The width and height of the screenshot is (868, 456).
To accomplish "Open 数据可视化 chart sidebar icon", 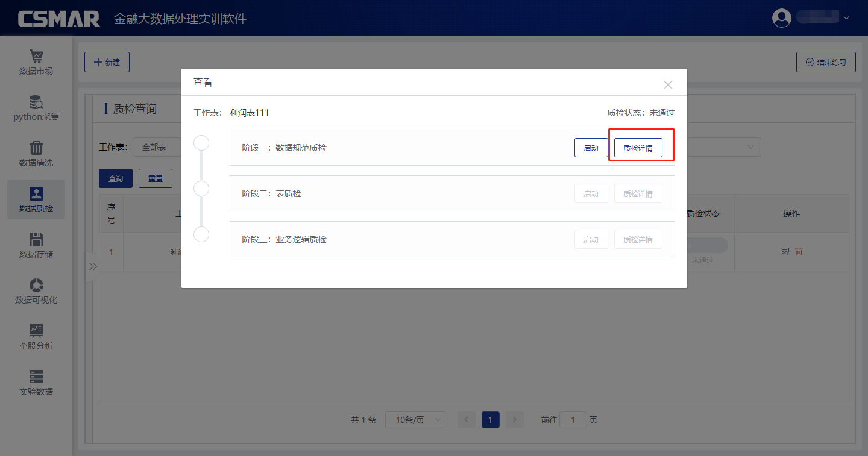I will click(x=36, y=286).
